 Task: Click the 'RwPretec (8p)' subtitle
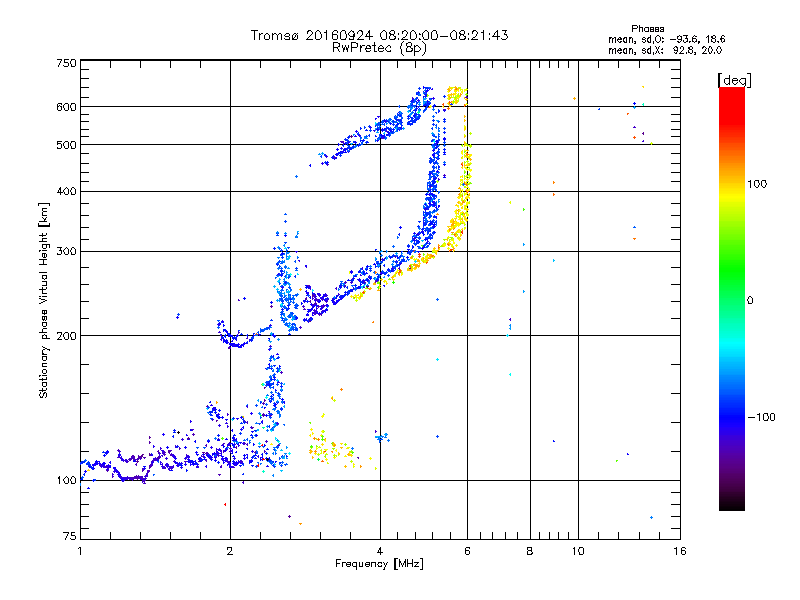379,48
